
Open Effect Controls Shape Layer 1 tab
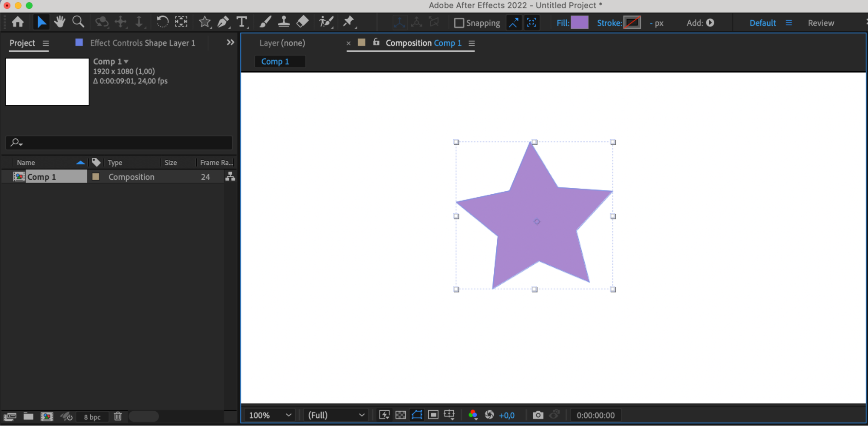tap(142, 43)
